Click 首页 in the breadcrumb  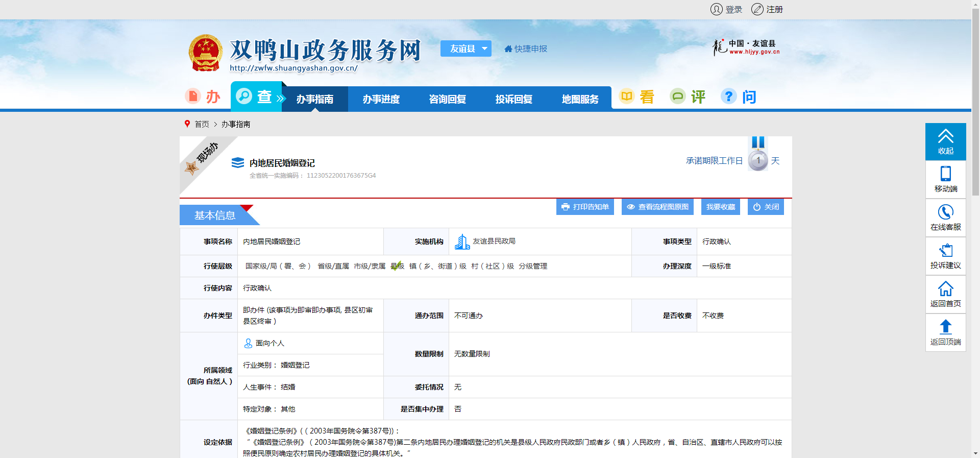click(202, 124)
